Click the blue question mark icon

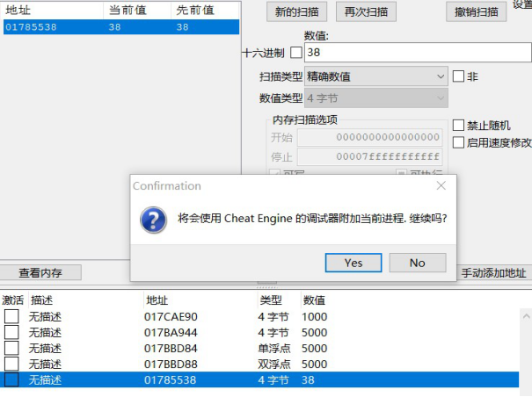pyautogui.click(x=153, y=220)
